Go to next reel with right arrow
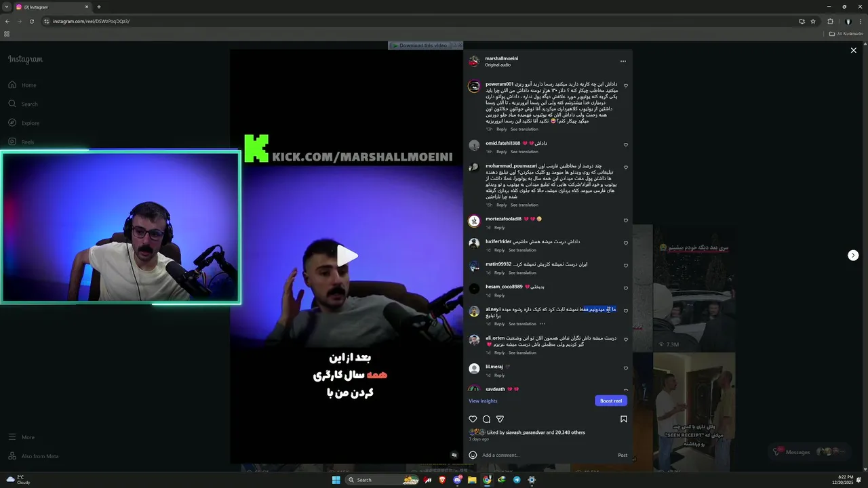 (853, 256)
